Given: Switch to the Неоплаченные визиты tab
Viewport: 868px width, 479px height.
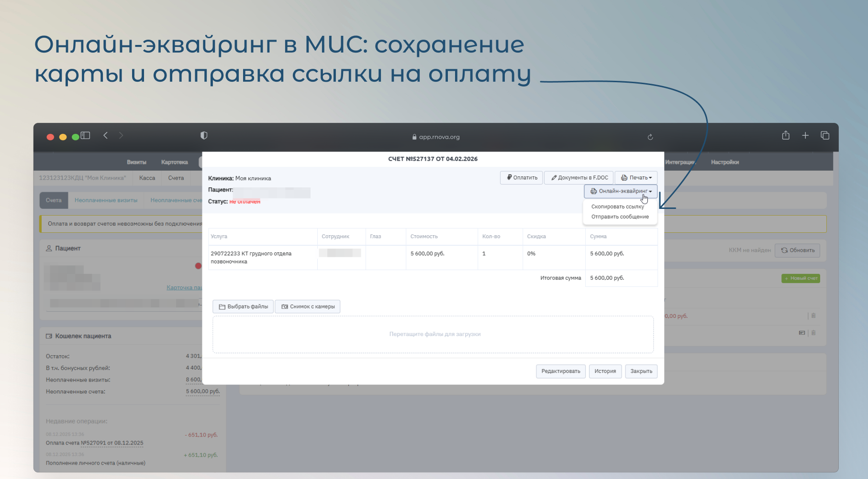Looking at the screenshot, I should pyautogui.click(x=106, y=200).
